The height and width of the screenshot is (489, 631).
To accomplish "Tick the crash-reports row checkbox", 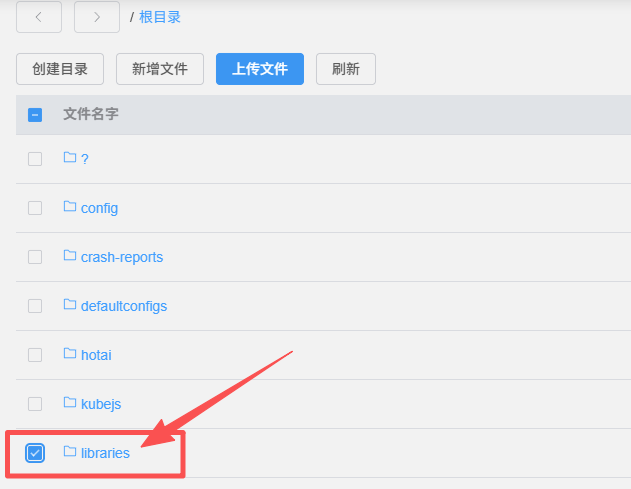I will click(35, 257).
